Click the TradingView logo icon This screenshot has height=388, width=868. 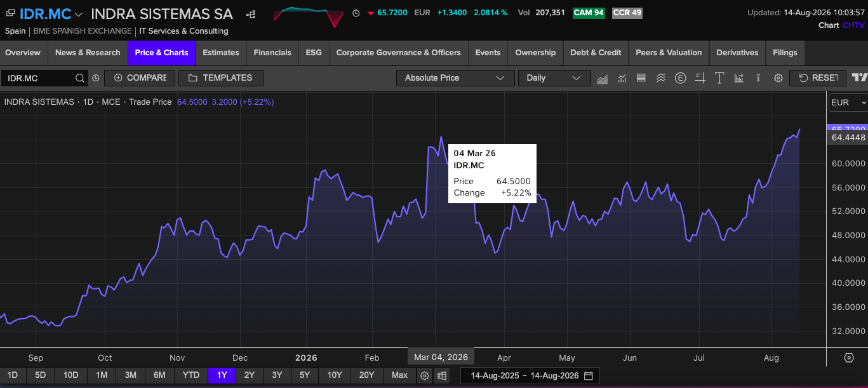(x=860, y=77)
